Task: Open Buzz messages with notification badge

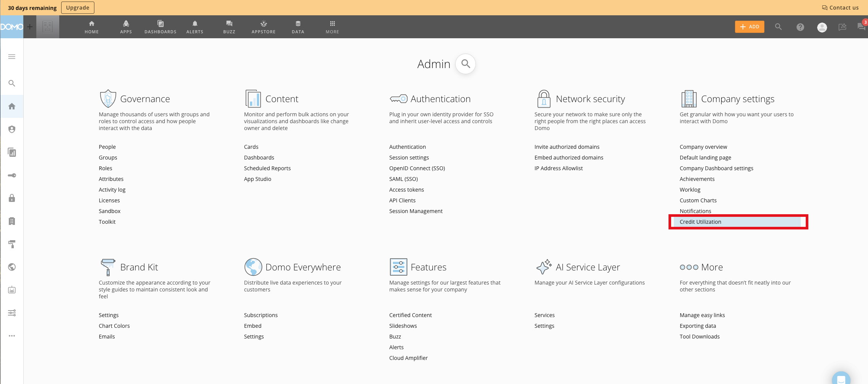Action: point(862,26)
